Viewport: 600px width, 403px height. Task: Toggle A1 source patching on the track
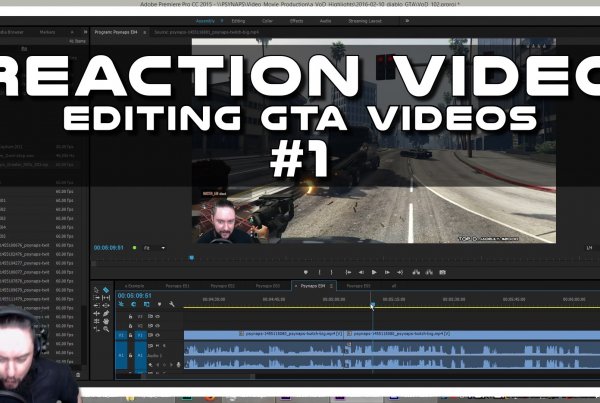click(122, 353)
